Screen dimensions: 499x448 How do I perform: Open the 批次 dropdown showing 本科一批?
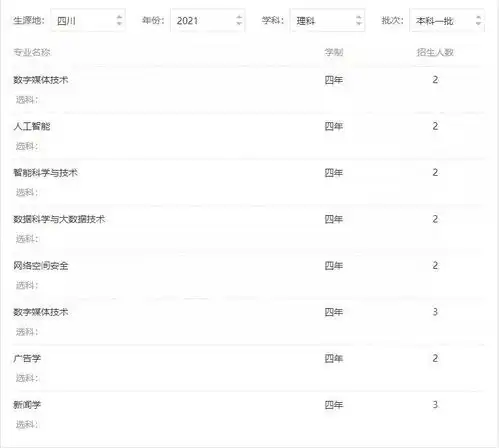pyautogui.click(x=447, y=21)
